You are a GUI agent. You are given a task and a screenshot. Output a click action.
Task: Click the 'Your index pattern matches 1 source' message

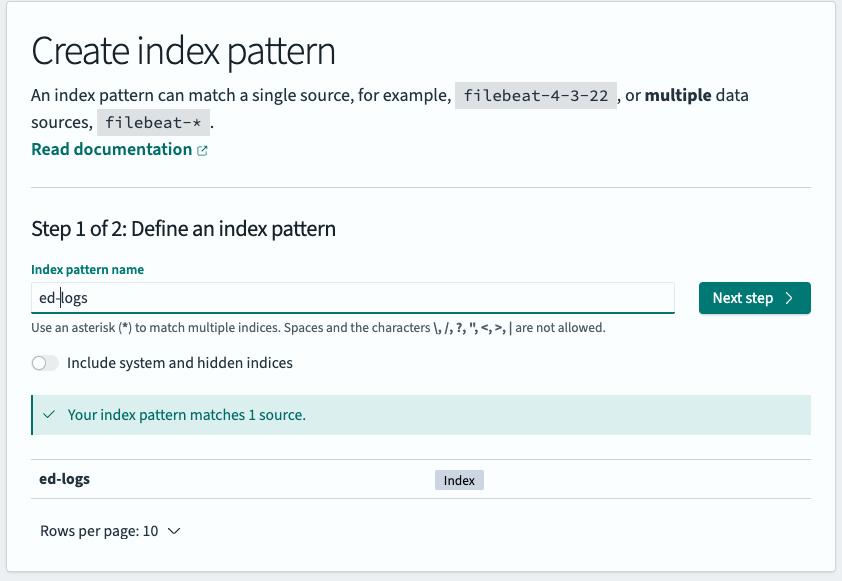[186, 414]
